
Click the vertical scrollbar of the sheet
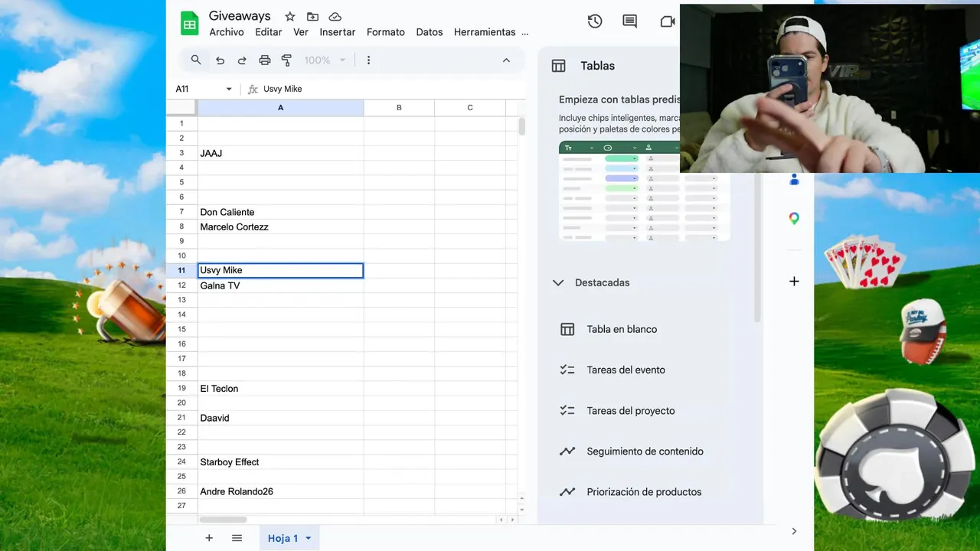522,127
